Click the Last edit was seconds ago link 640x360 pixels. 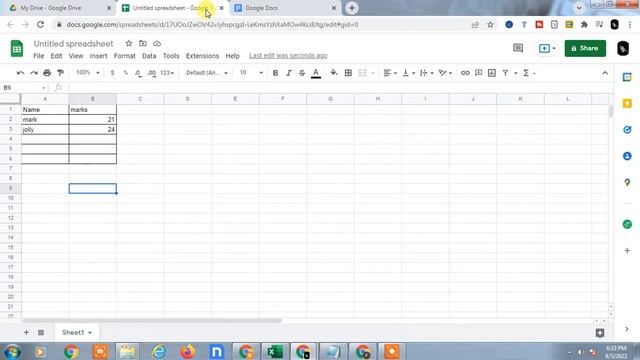pos(288,56)
